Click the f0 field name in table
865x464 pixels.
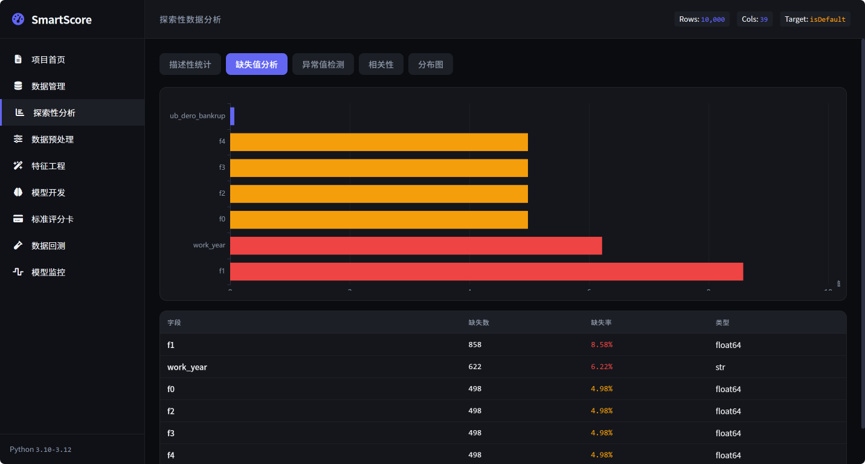coord(171,389)
